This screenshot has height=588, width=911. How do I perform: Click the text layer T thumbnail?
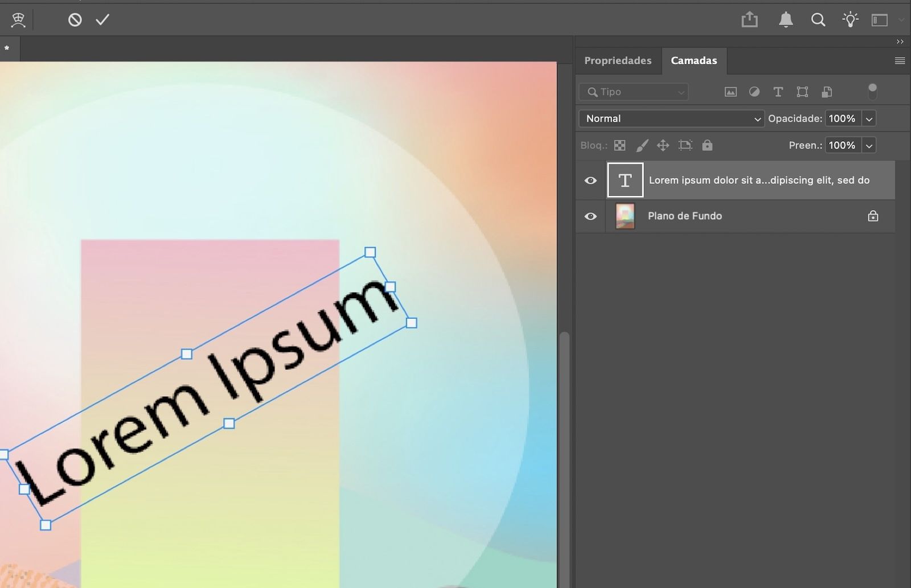625,180
